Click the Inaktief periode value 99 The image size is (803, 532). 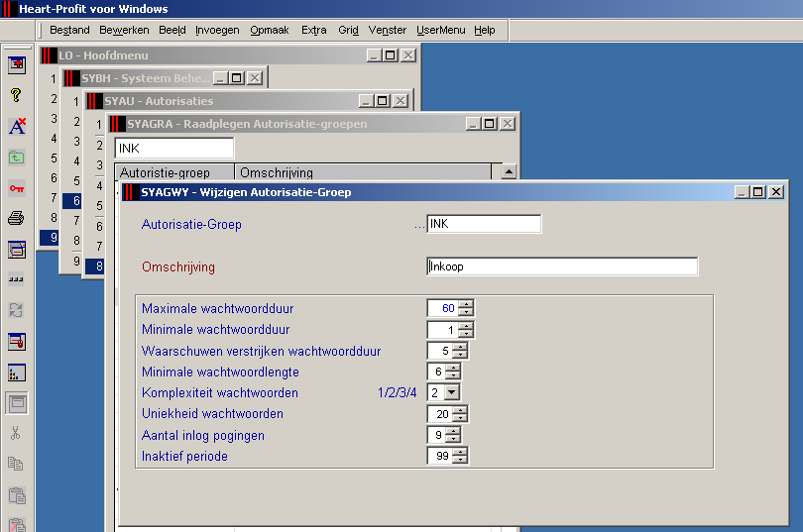click(x=440, y=456)
